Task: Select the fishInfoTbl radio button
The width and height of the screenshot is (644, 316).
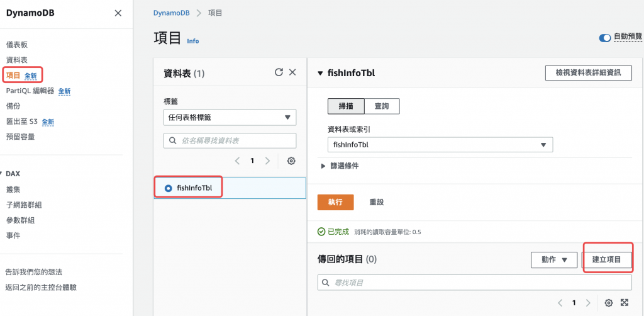Action: (167, 188)
